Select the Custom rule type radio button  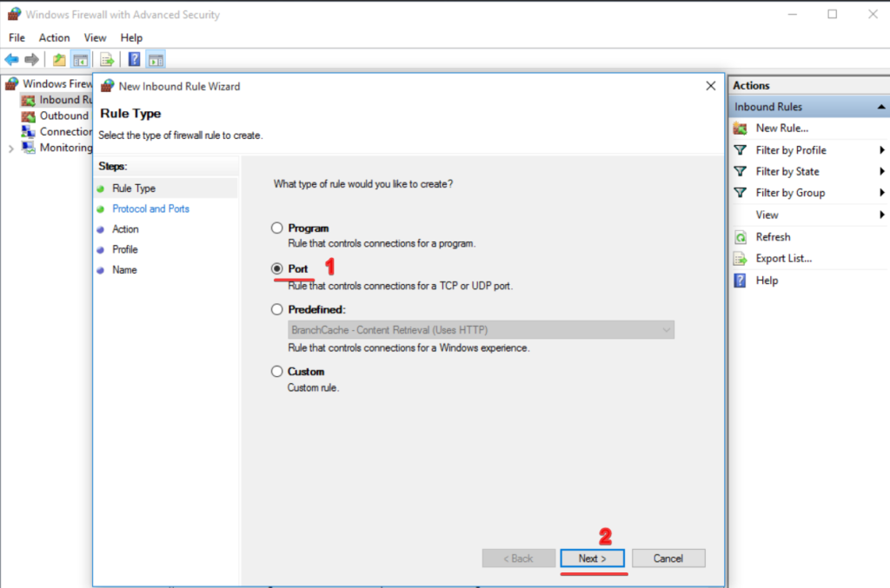[x=276, y=372]
